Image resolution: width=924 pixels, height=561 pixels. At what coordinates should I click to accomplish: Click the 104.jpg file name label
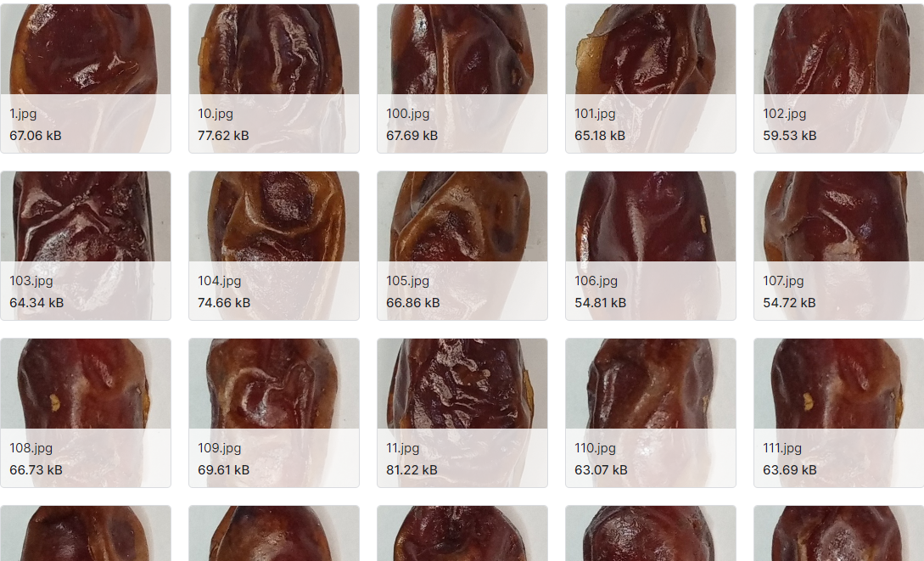point(219,281)
